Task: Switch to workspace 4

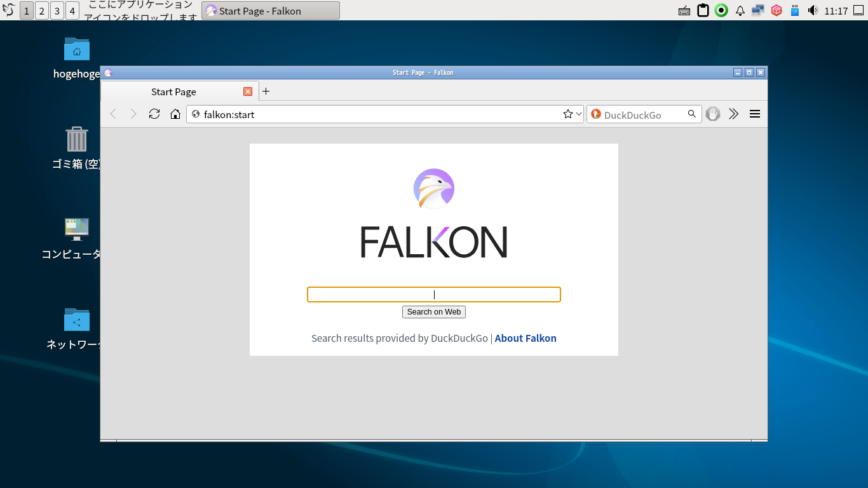Action: tap(72, 11)
